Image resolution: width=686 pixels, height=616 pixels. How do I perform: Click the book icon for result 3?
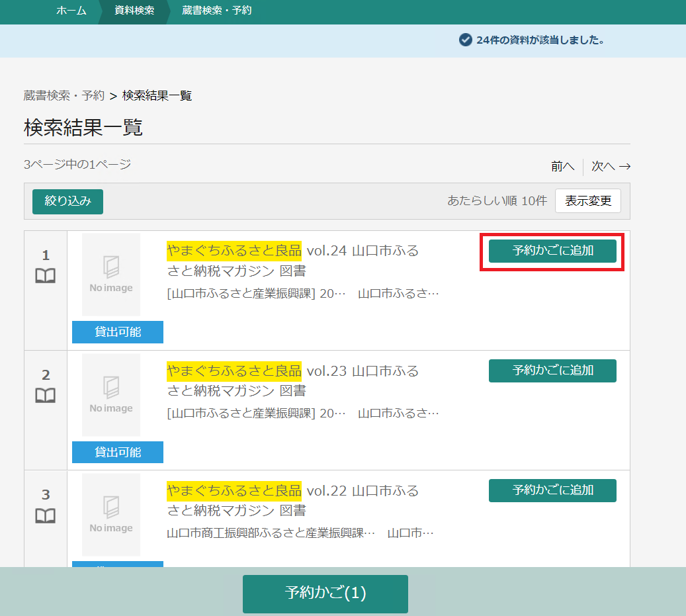click(45, 515)
